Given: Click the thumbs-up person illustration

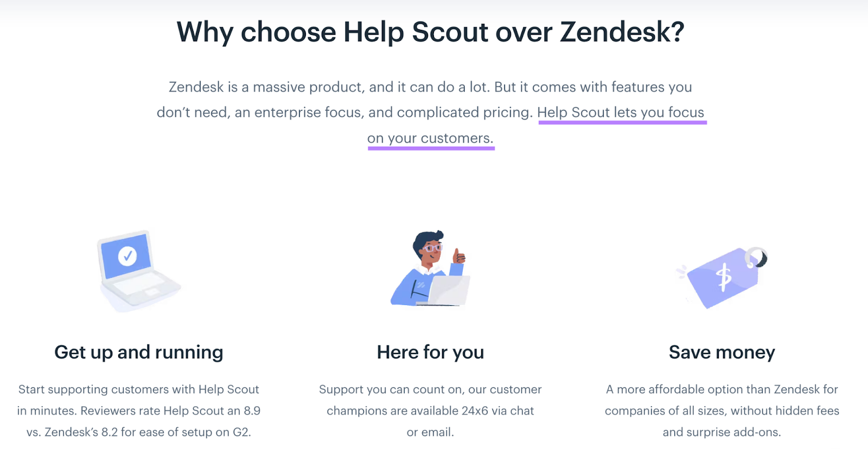Looking at the screenshot, I should tap(430, 268).
